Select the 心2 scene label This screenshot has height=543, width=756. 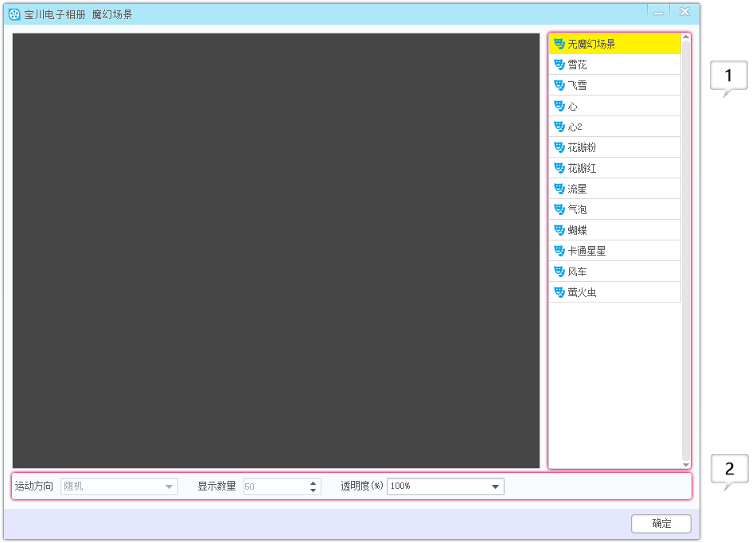tap(575, 127)
